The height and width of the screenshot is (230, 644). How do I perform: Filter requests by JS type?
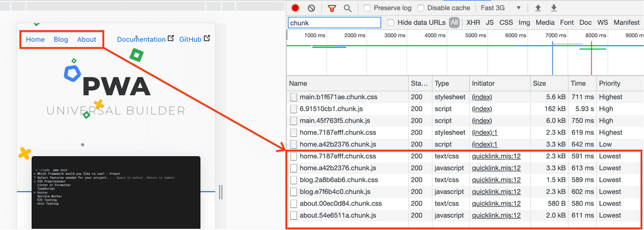click(489, 23)
